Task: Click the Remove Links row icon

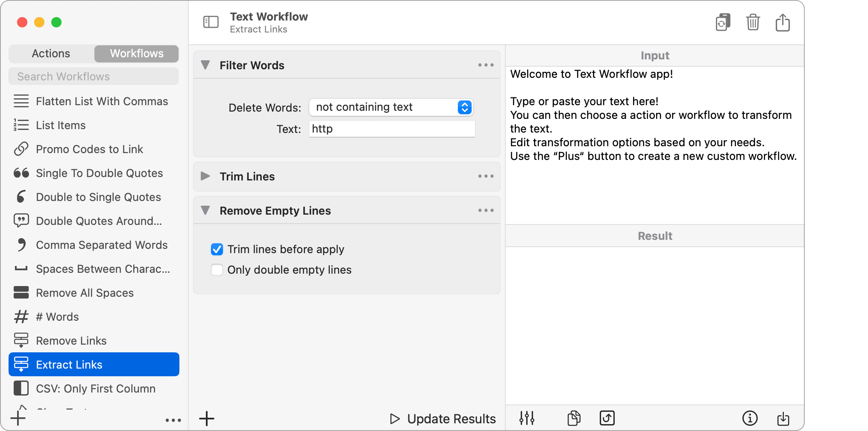Action: [21, 340]
